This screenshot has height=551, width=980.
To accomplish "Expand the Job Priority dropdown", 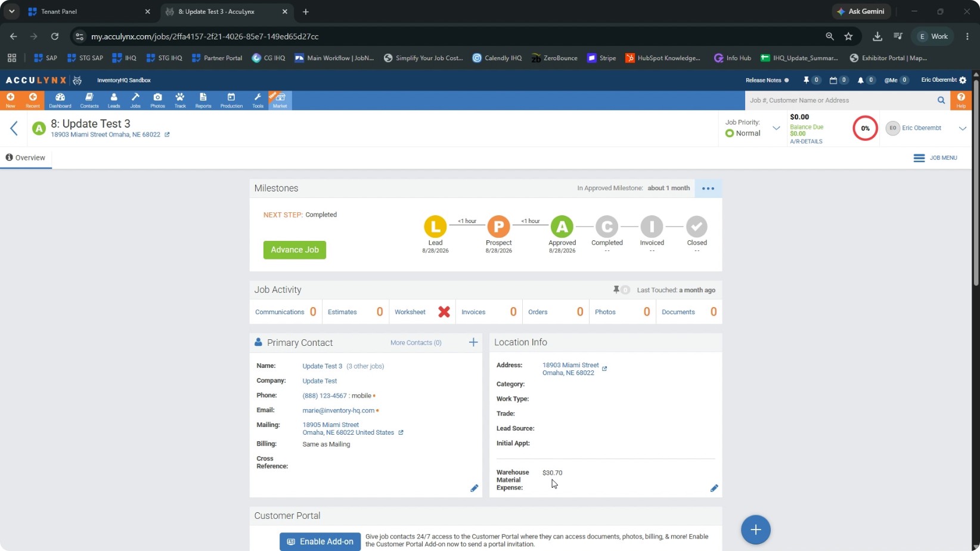I will pos(776,128).
